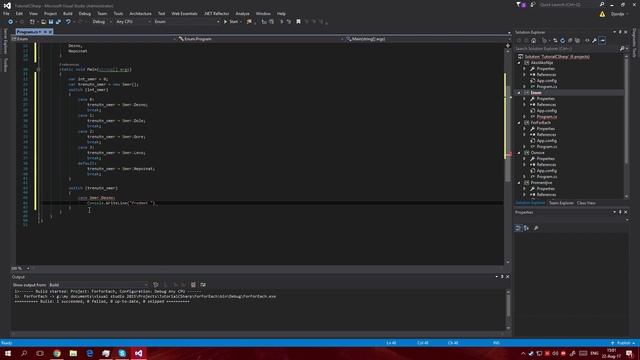Collapse the Enum project node
640x360 pixels.
click(519, 93)
